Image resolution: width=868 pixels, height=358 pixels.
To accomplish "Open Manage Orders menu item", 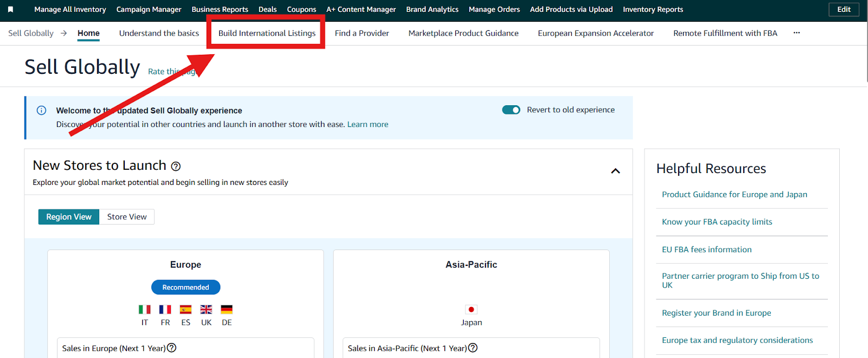I will point(494,10).
